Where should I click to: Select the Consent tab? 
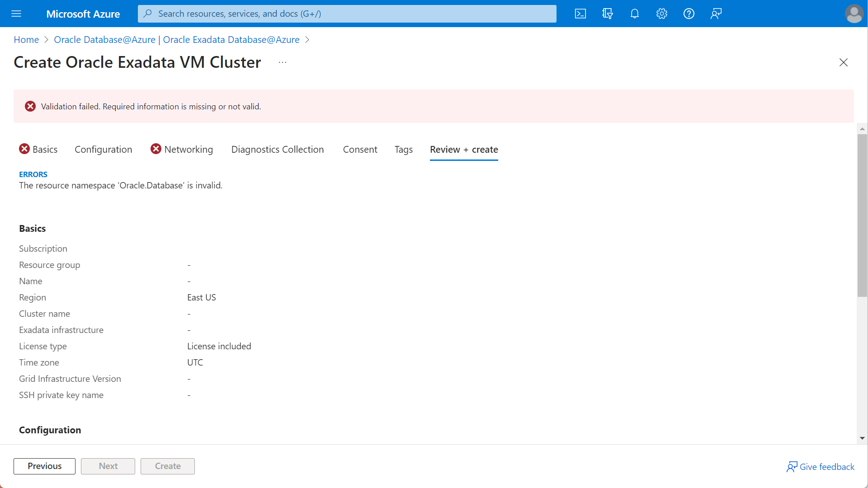[x=360, y=149]
